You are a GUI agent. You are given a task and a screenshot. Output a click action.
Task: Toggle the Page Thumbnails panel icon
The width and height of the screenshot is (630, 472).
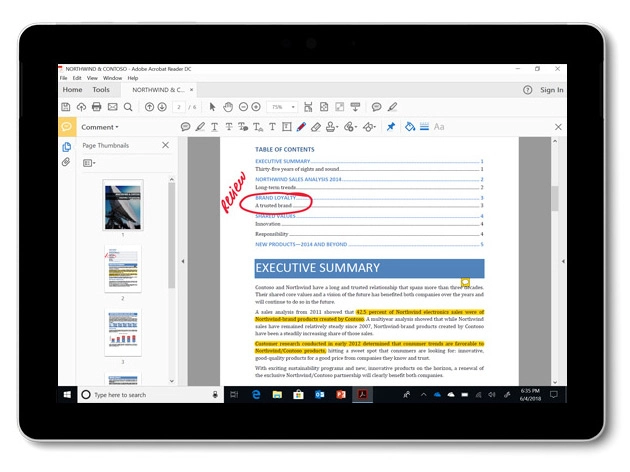(66, 146)
